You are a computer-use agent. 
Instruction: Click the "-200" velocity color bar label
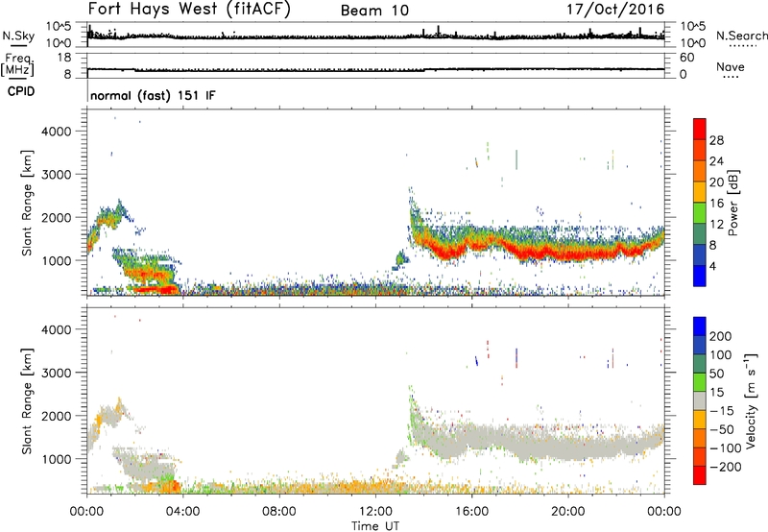click(725, 467)
